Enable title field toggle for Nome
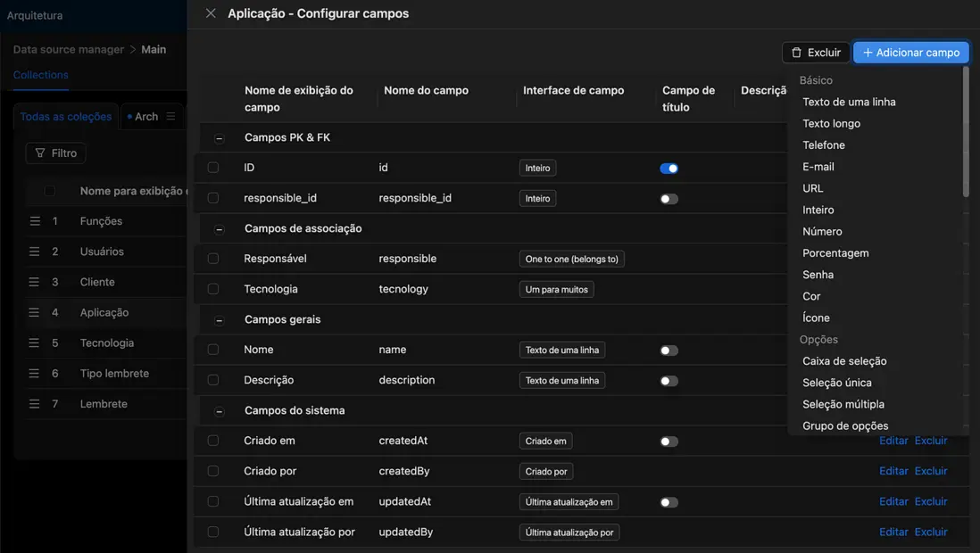 coord(669,351)
